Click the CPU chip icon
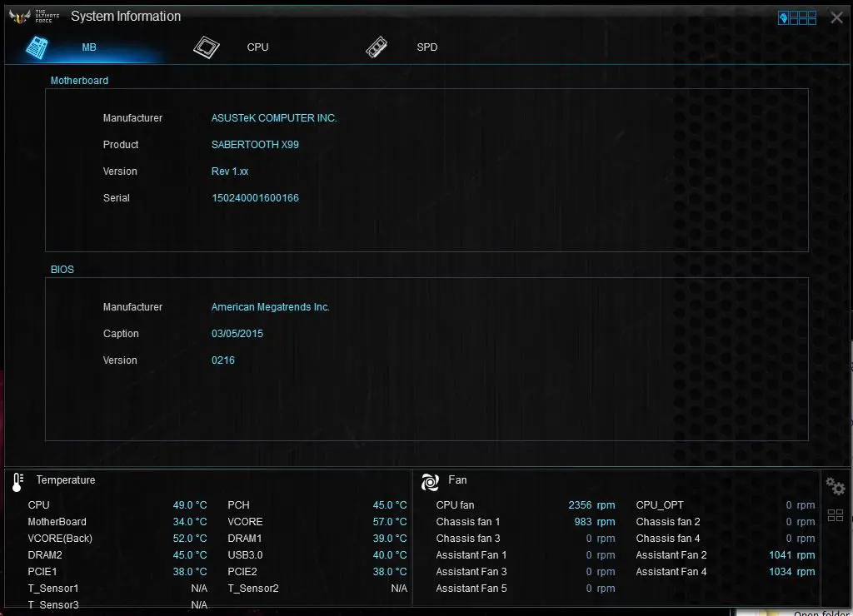853x616 pixels. point(207,47)
